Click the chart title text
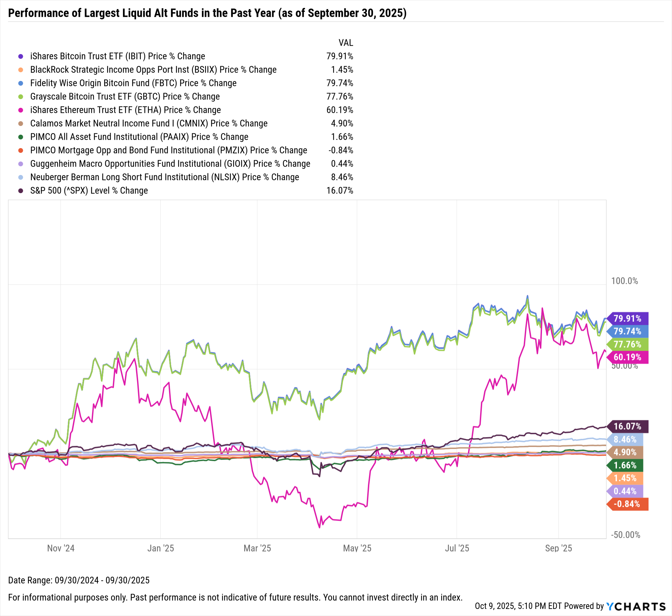672x616 pixels. pyautogui.click(x=207, y=13)
